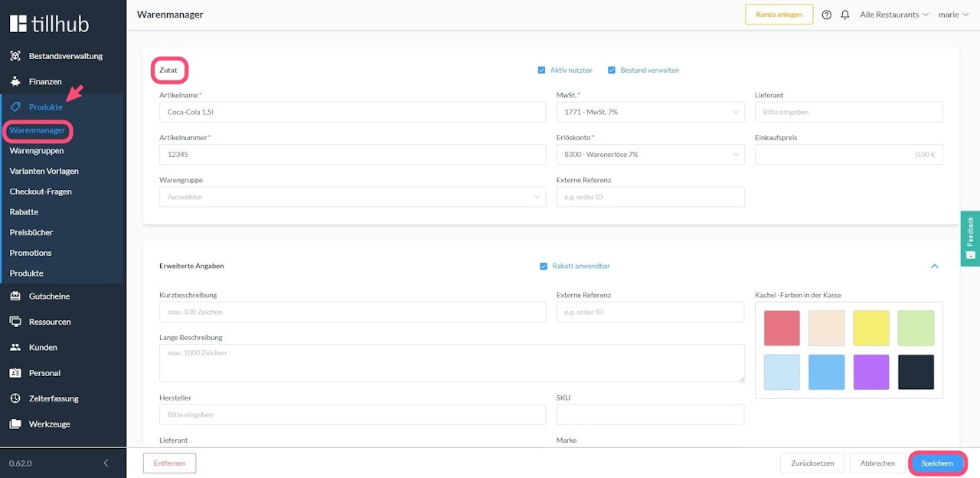Open Ressourcen monitor icon
This screenshot has height=478, width=980.
click(x=15, y=322)
